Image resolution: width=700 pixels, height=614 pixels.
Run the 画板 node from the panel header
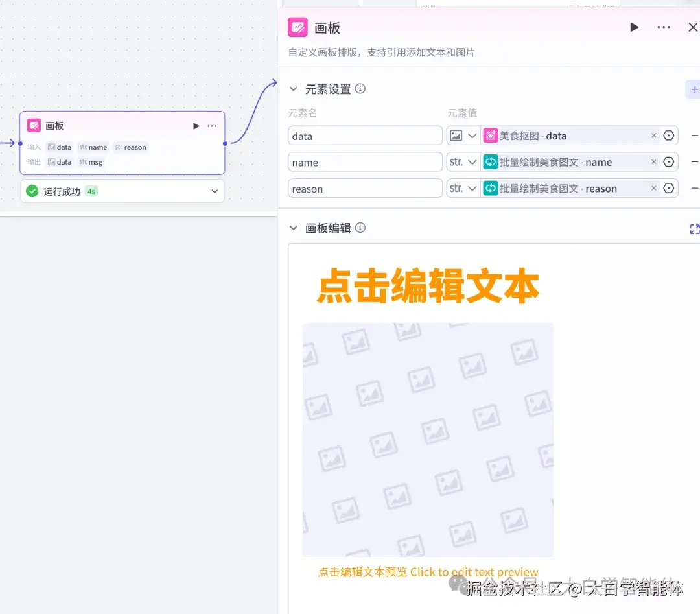634,27
